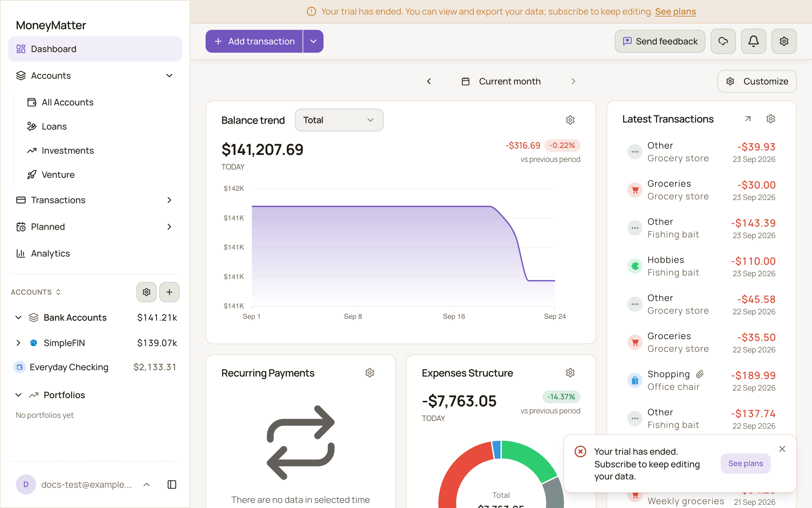Click the -$7,763.05 expenses total
The height and width of the screenshot is (508, 812).
click(459, 401)
